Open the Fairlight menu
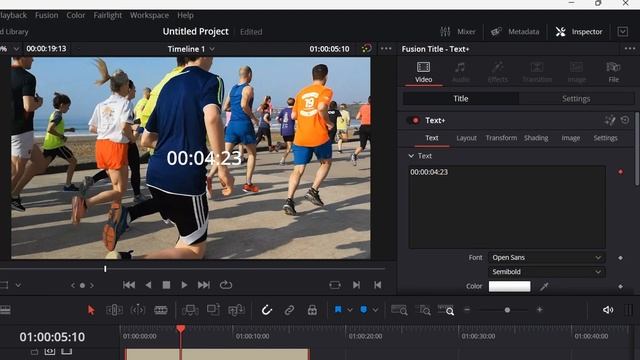 click(107, 15)
